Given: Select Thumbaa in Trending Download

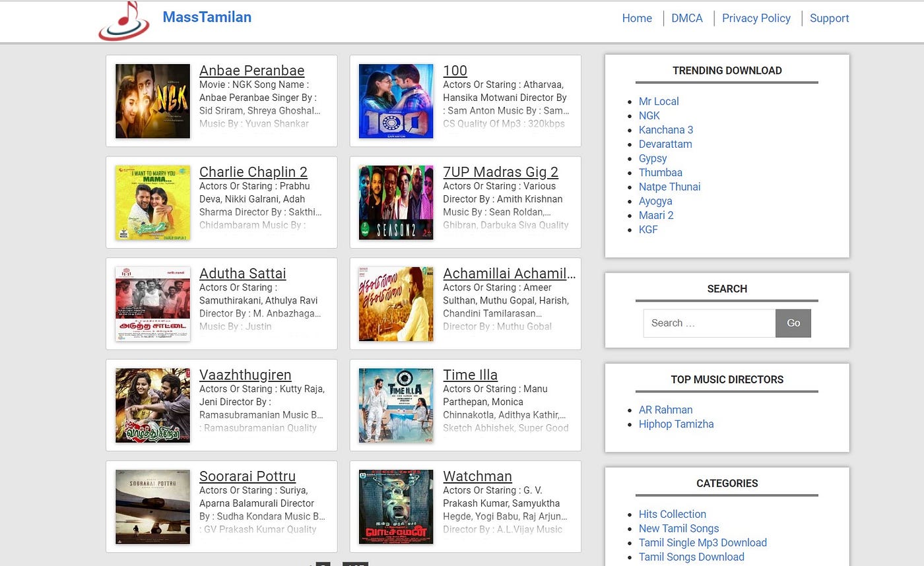Looking at the screenshot, I should 661,172.
